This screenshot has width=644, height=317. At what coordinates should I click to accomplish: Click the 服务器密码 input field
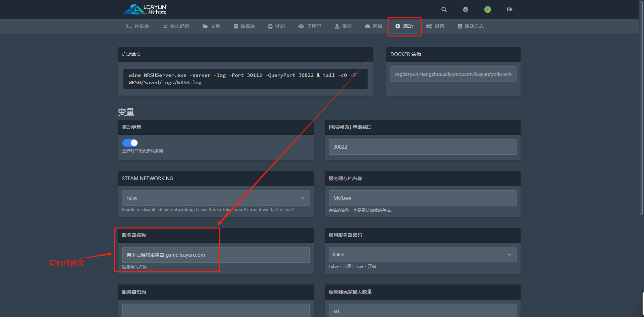[216, 310]
